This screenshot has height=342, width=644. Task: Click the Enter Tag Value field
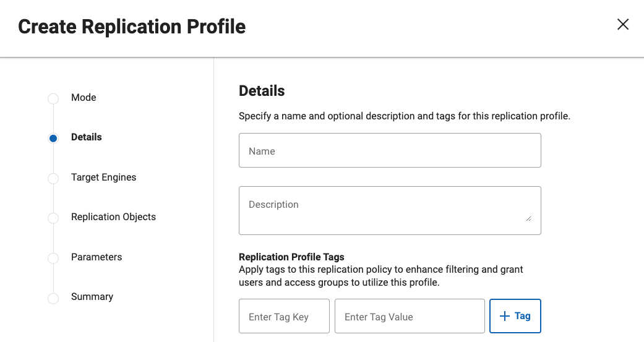pos(410,317)
